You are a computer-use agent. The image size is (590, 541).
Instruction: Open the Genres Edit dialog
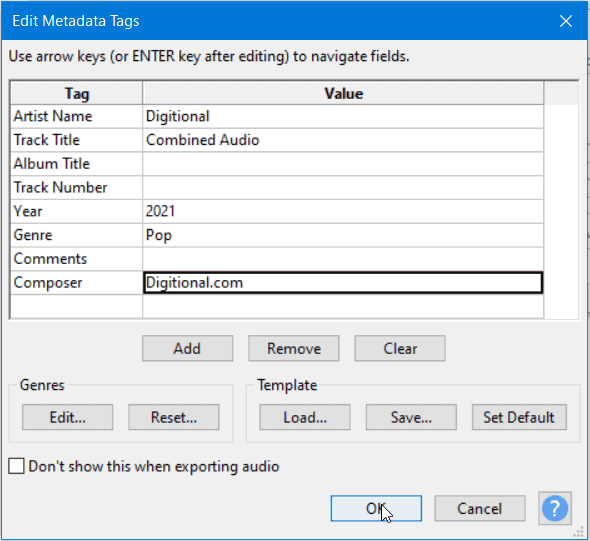67,417
